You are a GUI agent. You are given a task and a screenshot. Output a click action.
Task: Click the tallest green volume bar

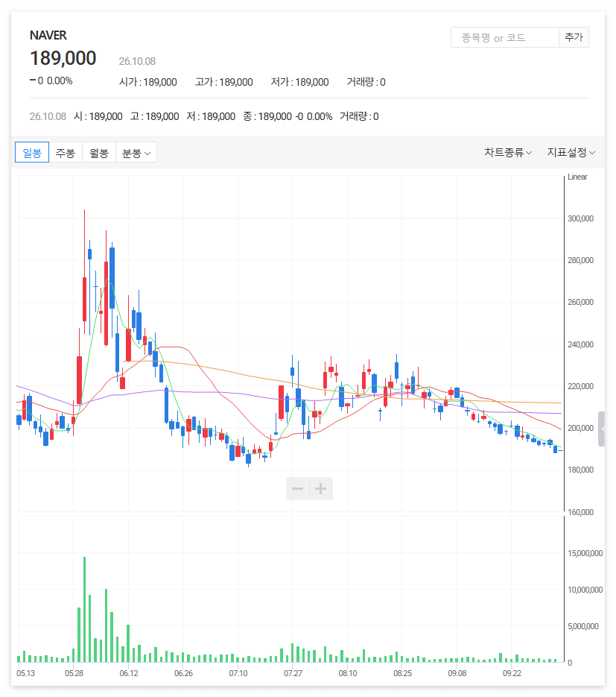84,610
